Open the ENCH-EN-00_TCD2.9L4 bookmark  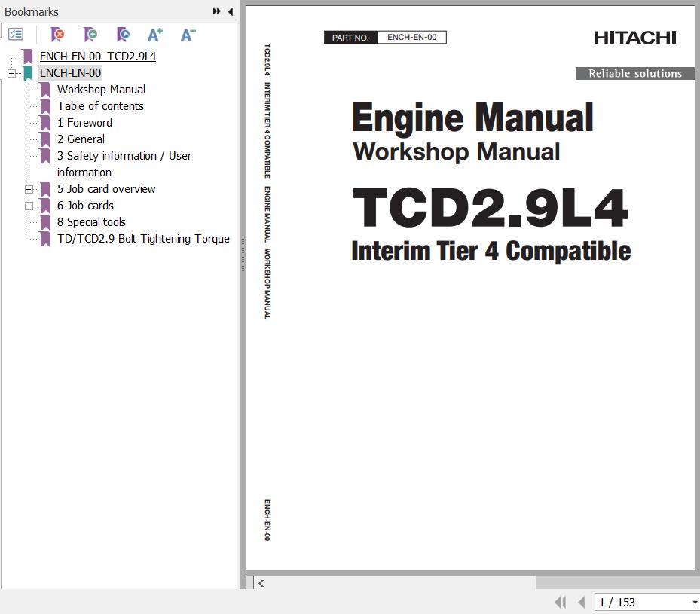coord(98,57)
